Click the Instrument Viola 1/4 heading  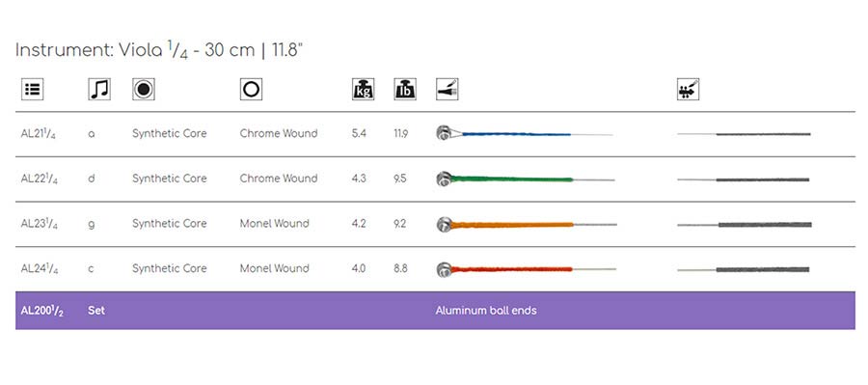159,50
